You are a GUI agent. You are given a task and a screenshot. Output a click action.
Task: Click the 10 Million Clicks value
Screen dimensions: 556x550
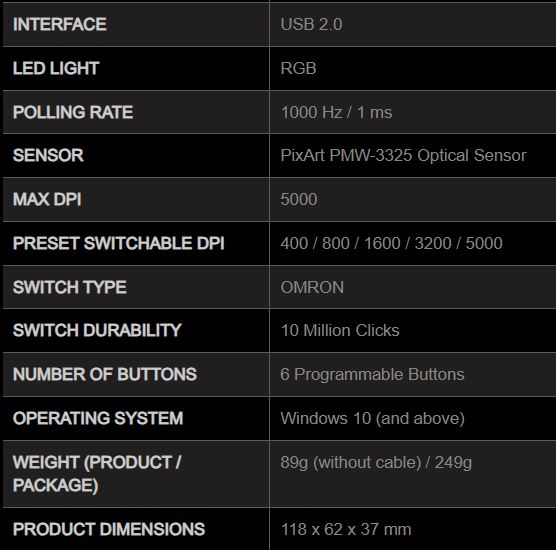click(x=340, y=330)
